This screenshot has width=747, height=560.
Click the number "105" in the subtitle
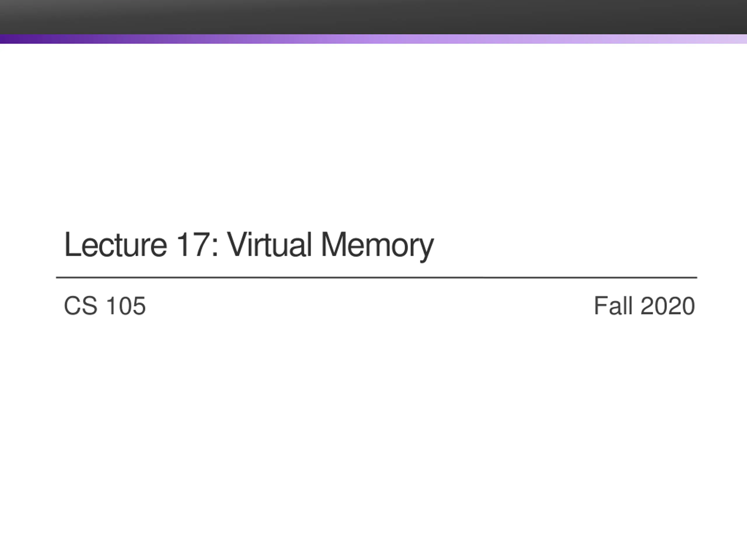tap(126, 306)
